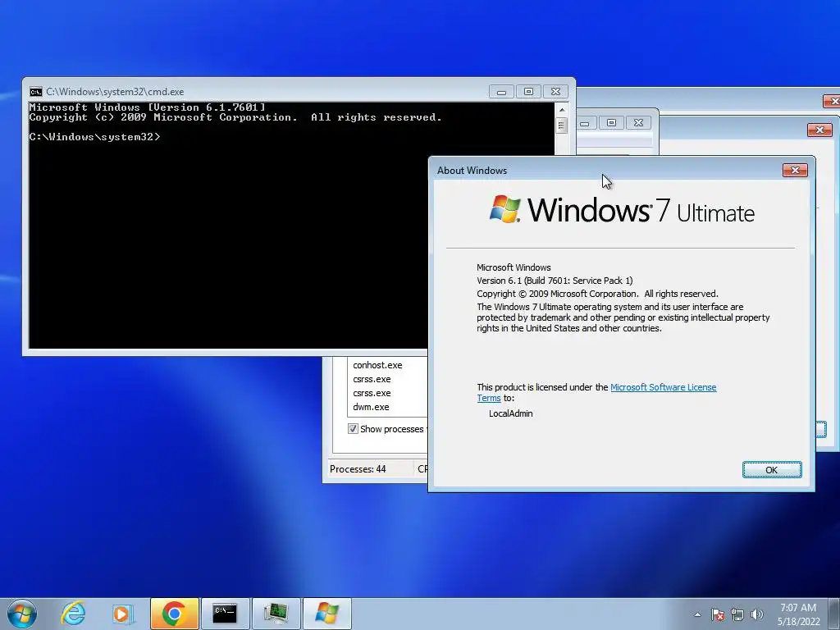Close the cmd.exe command prompt window
Viewport: 840px width, 630px height.
555,92
